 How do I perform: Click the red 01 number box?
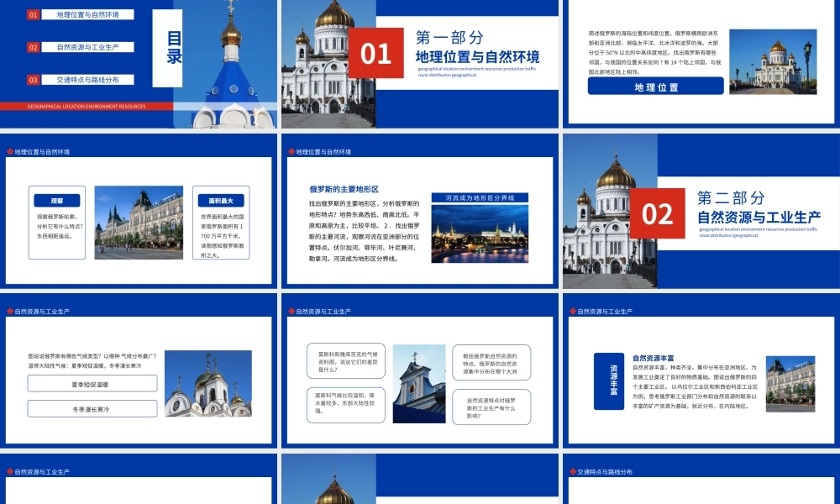pyautogui.click(x=375, y=53)
